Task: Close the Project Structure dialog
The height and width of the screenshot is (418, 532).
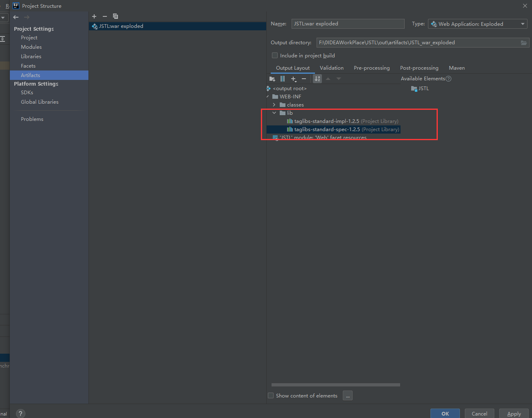Action: pyautogui.click(x=525, y=6)
